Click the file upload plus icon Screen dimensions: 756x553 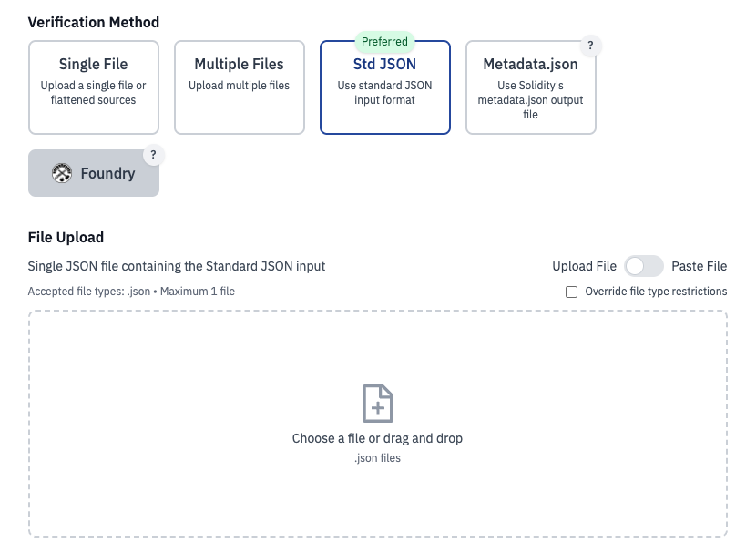point(377,403)
